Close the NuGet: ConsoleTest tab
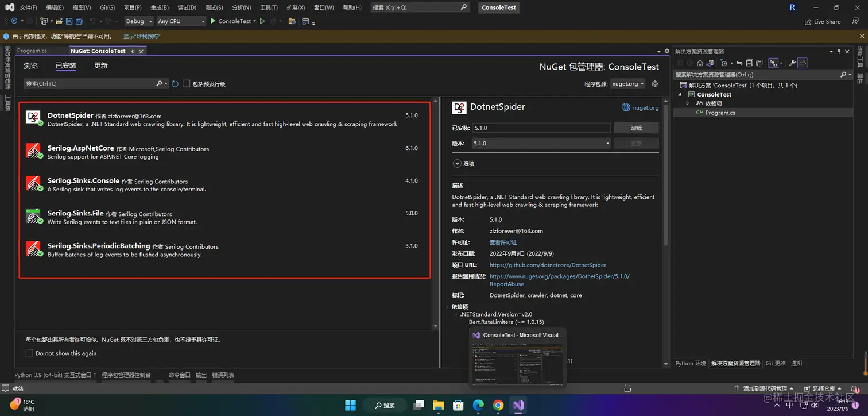Image resolution: width=868 pixels, height=416 pixels. (141, 51)
